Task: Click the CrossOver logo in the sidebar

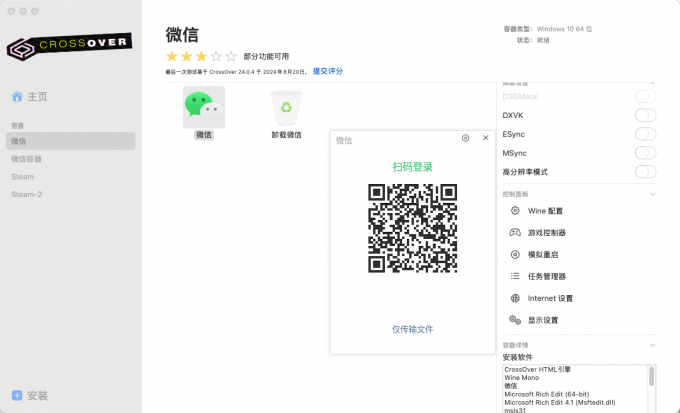Action: (69, 47)
